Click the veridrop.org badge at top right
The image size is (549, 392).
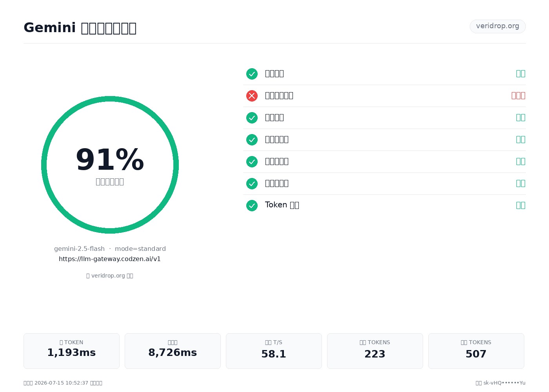coord(498,26)
